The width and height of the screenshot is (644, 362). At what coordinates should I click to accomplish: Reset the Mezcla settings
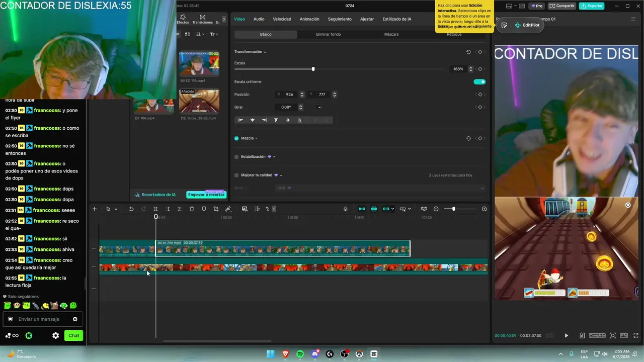pyautogui.click(x=468, y=138)
